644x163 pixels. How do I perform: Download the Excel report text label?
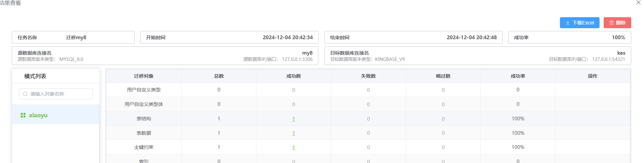(x=583, y=23)
